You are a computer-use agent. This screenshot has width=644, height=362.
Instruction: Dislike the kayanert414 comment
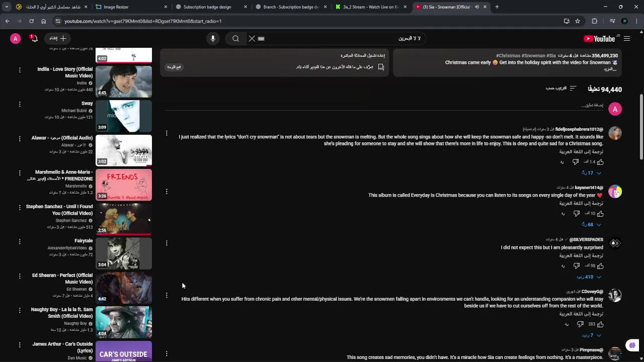pos(577,214)
